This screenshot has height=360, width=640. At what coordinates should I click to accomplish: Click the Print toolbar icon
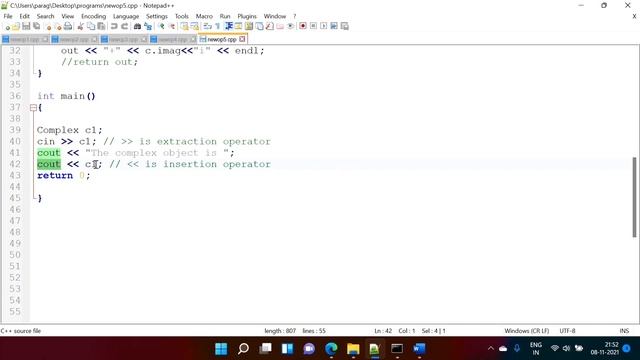coord(67,26)
